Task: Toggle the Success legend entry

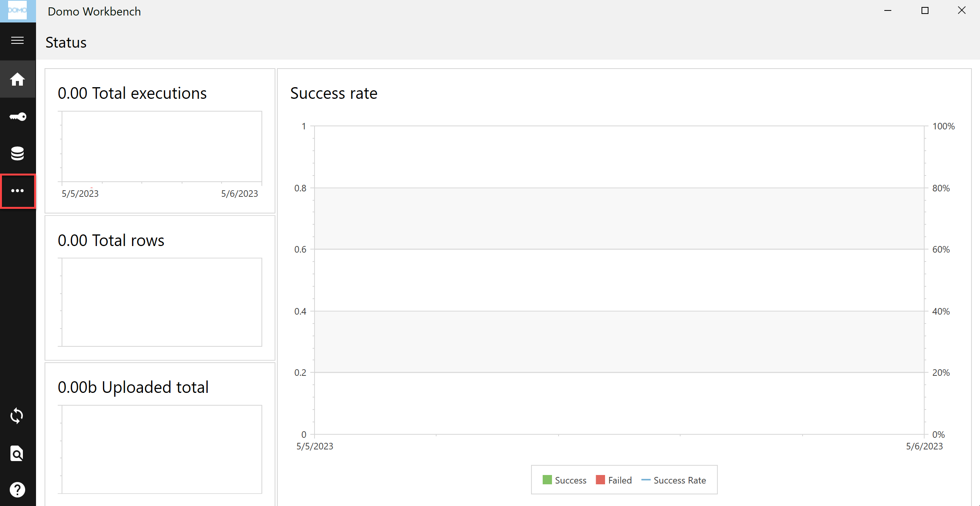Action: pyautogui.click(x=564, y=480)
